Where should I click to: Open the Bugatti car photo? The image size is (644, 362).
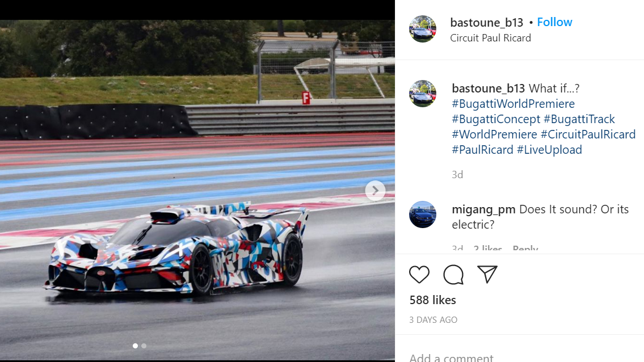(x=197, y=190)
